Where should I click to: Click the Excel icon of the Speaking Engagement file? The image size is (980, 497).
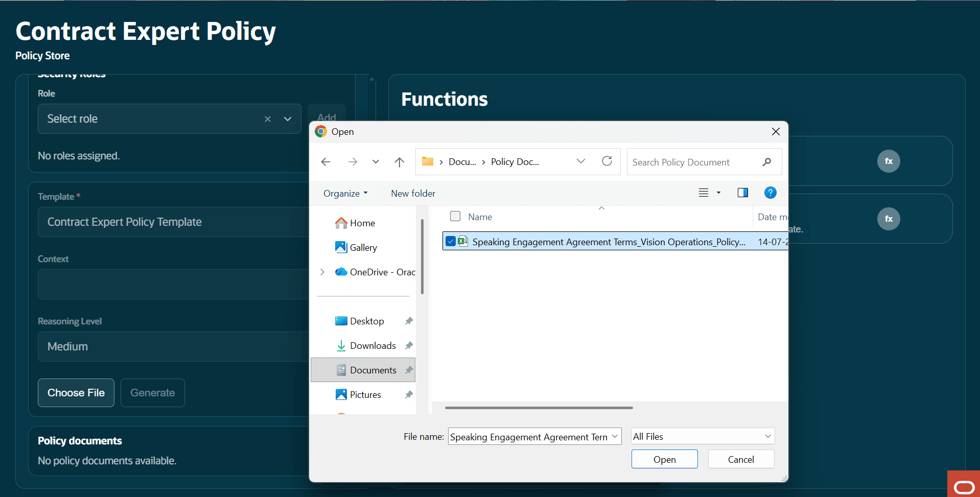pyautogui.click(x=463, y=241)
